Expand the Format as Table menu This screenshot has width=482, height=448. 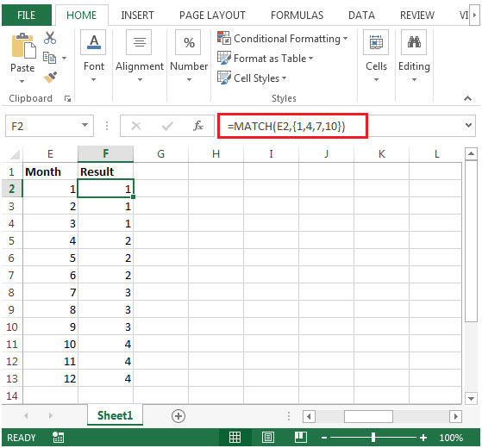coord(310,58)
